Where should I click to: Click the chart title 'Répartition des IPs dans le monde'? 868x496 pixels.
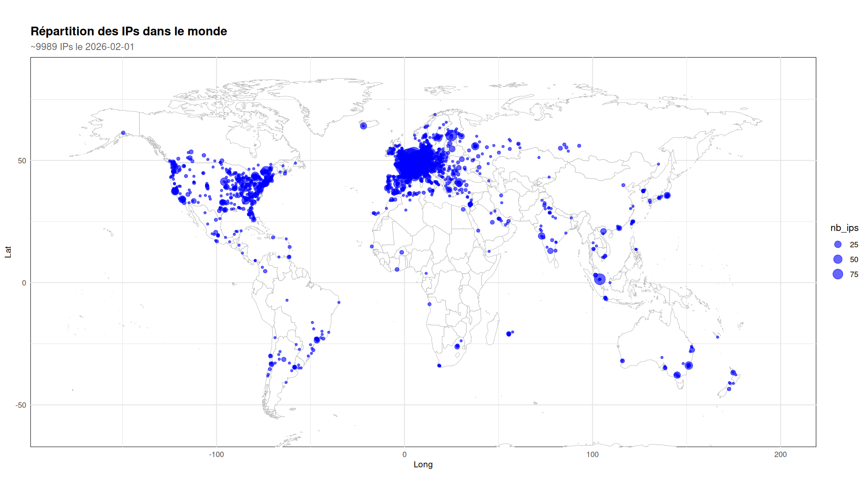[129, 31]
